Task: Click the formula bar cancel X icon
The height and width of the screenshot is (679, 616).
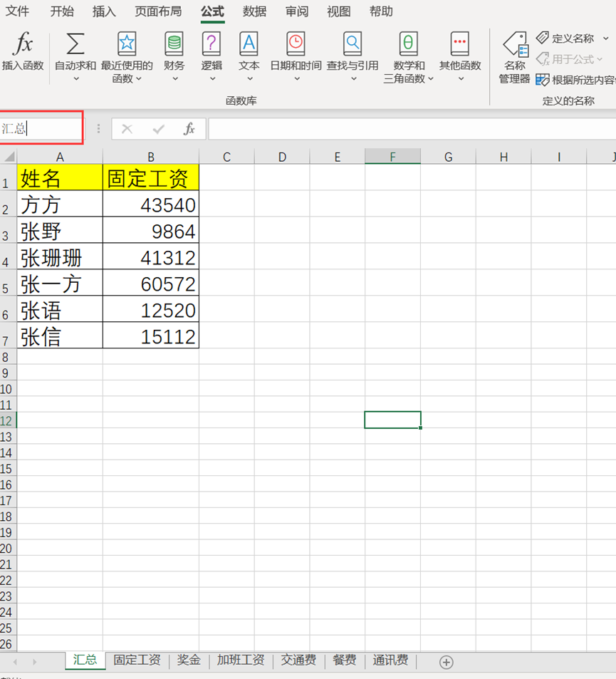Action: tap(127, 129)
